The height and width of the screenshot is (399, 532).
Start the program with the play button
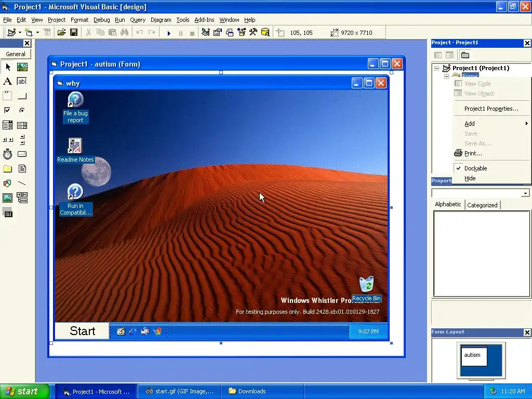169,33
